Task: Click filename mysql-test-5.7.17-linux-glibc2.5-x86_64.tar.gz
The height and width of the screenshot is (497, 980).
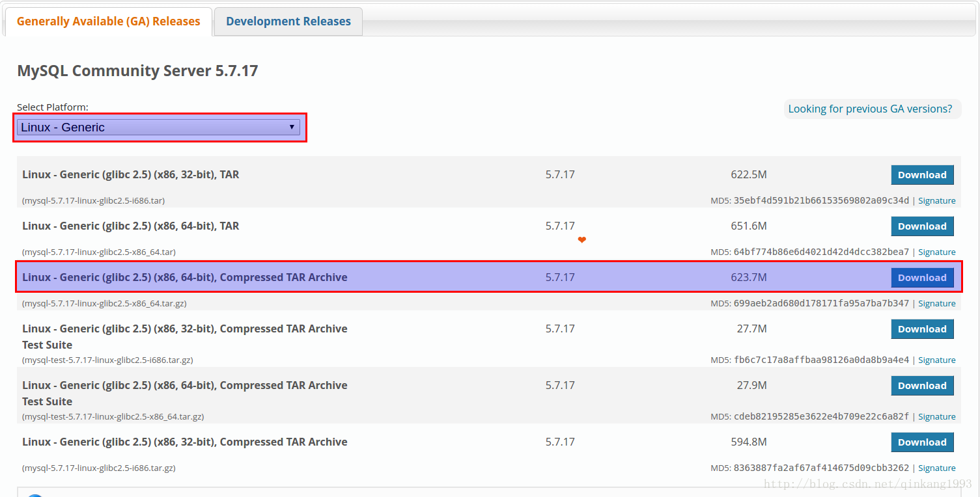Action: (x=113, y=417)
